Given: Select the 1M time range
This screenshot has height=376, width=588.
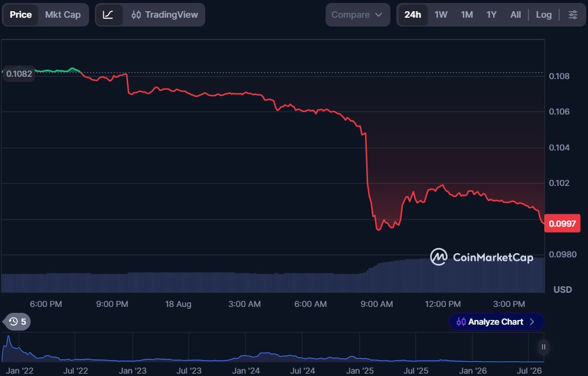Looking at the screenshot, I should coord(467,15).
